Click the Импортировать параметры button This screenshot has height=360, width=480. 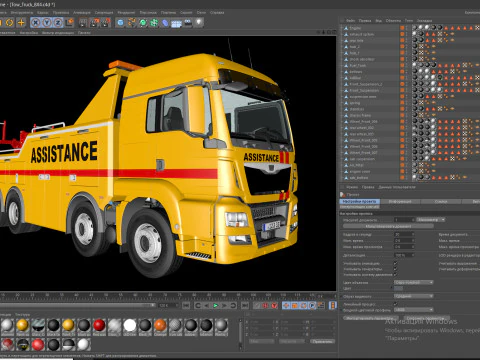click(x=372, y=318)
